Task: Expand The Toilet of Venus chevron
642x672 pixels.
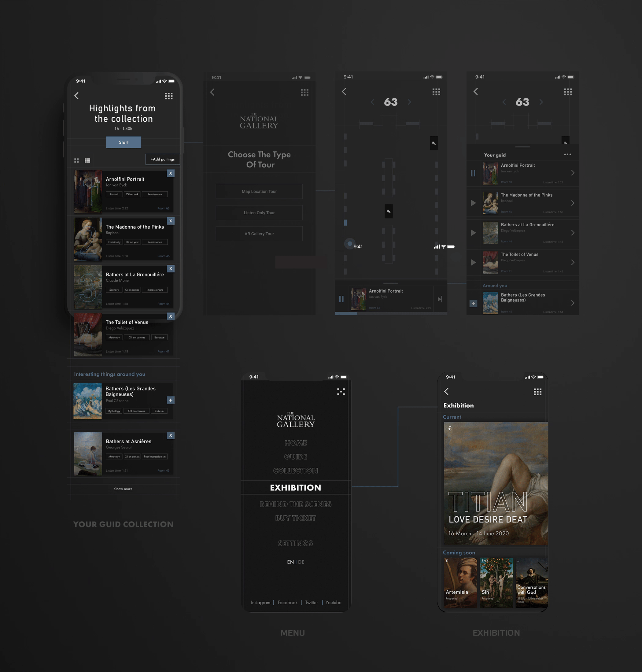Action: [x=573, y=263]
